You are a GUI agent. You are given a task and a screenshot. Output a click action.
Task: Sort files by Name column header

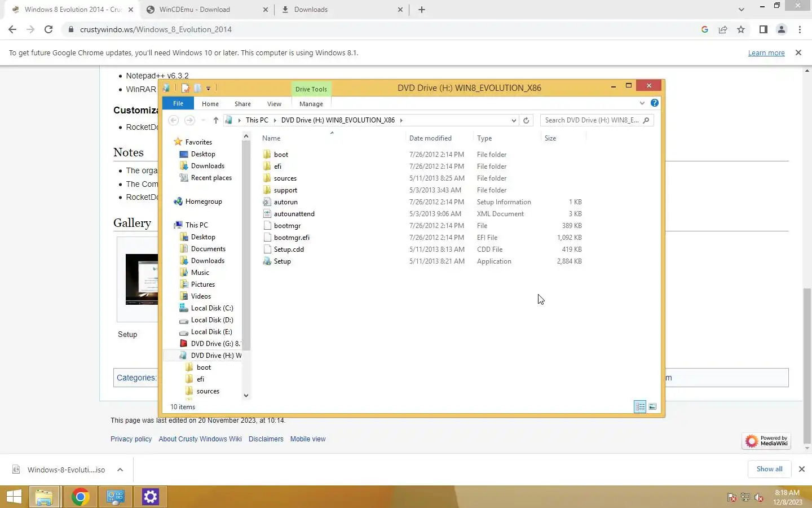tap(271, 138)
